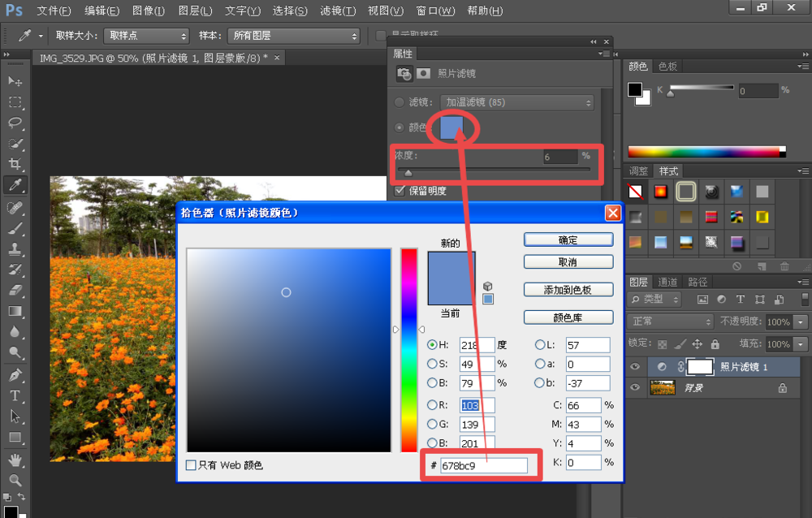The image size is (812, 518).
Task: Open the 所有图层 sample dropdown
Action: click(x=293, y=36)
